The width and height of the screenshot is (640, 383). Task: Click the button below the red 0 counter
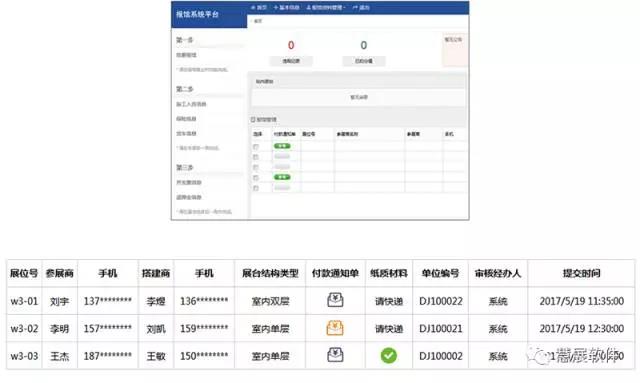tap(291, 61)
